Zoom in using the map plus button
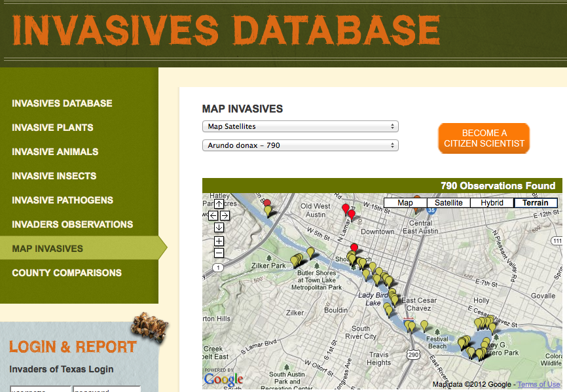The height and width of the screenshot is (392, 567). 219,241
